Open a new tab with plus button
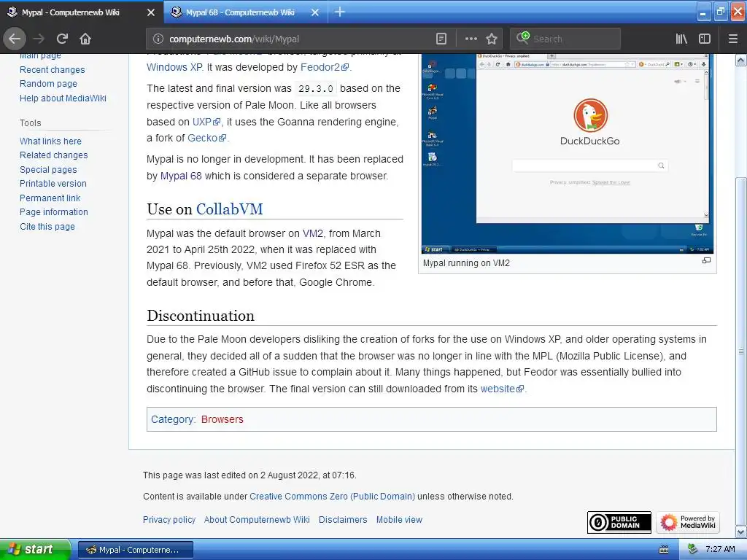Image resolution: width=747 pixels, height=560 pixels. pyautogui.click(x=340, y=12)
